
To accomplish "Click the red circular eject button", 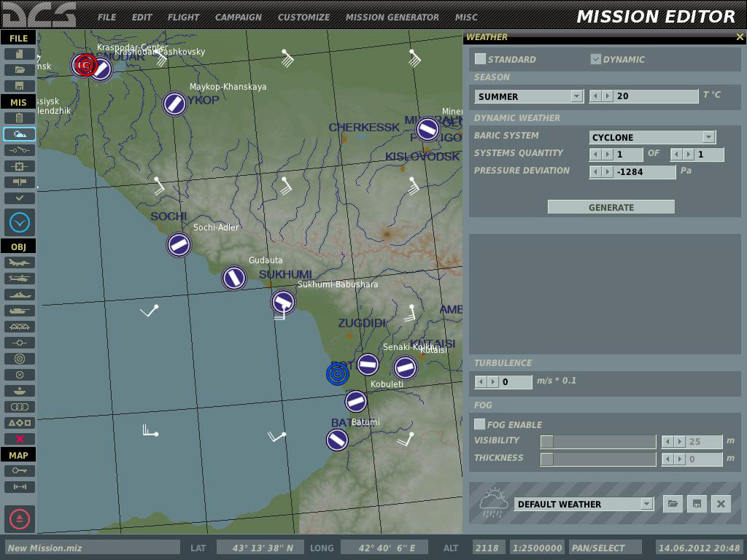I will pyautogui.click(x=20, y=519).
